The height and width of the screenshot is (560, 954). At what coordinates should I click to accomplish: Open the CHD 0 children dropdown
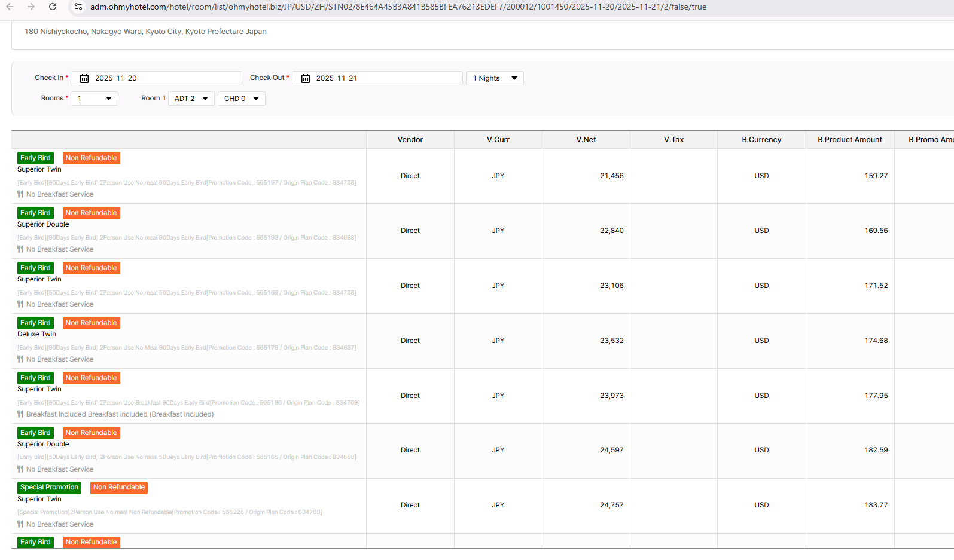pos(241,99)
